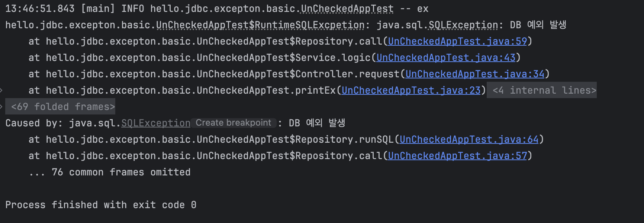Click SQLException class name after RuntimeSQLExcpetion
Screen dimensions: 644x223
coord(463,25)
